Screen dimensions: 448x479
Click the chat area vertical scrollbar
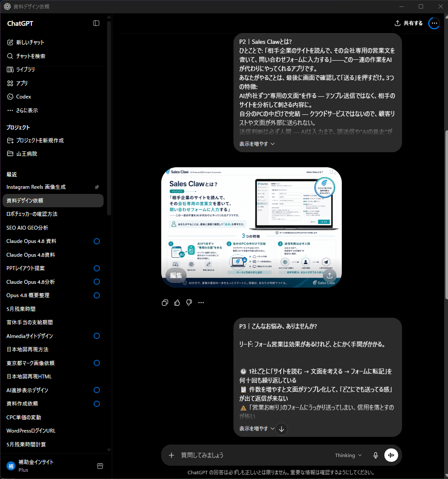pos(446,215)
